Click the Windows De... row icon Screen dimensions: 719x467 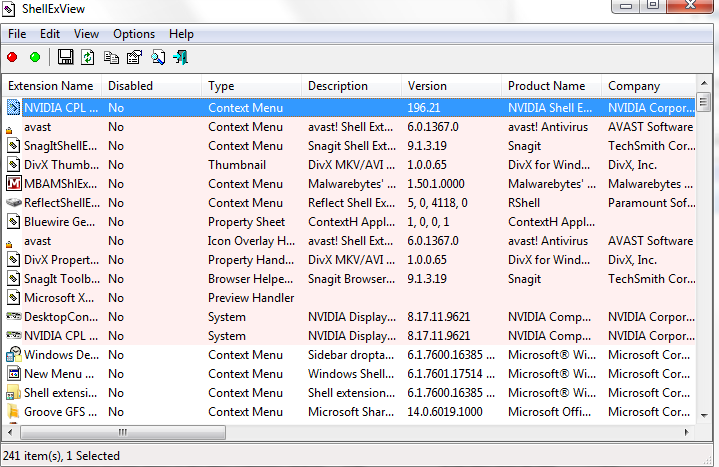tap(14, 355)
